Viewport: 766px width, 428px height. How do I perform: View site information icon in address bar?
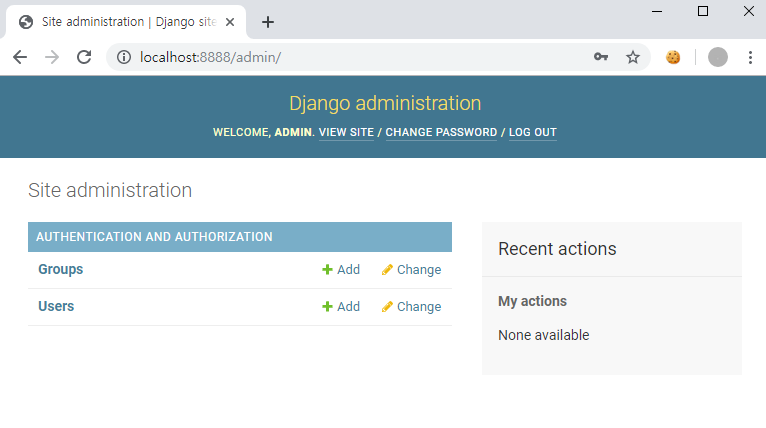click(124, 57)
